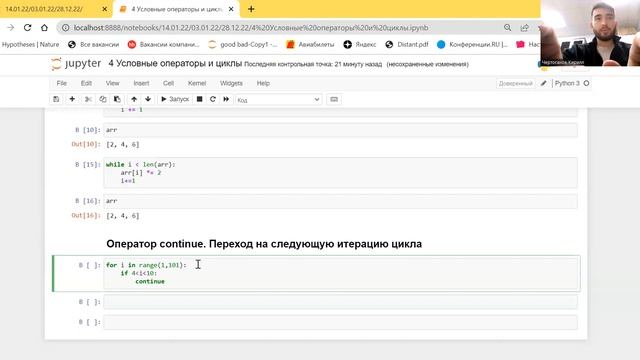
Task: Click the In [16] cell containing arr
Action: tap(340, 201)
